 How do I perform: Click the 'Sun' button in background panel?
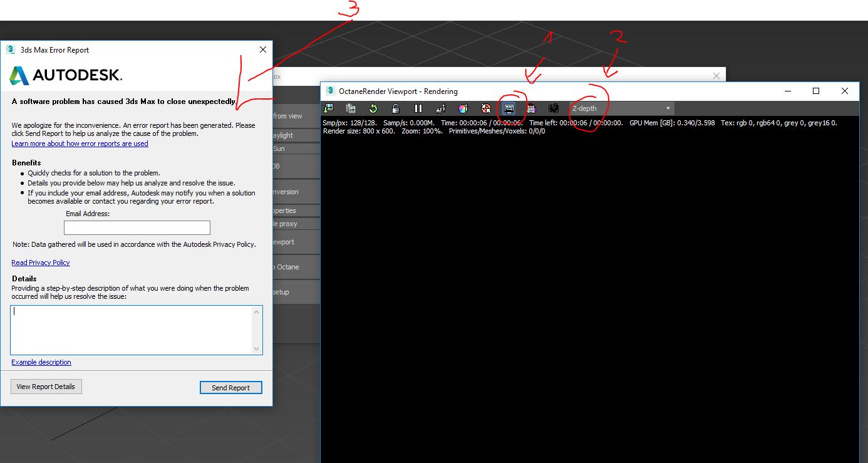tap(296, 148)
